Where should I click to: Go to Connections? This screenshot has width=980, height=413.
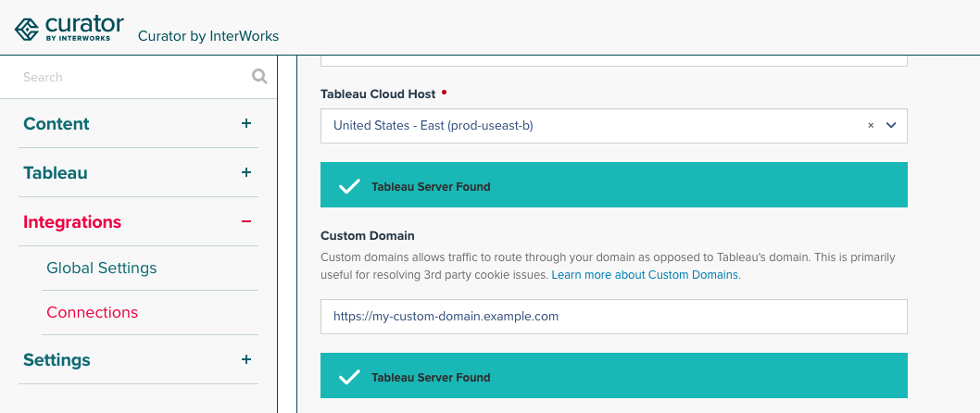tap(93, 312)
